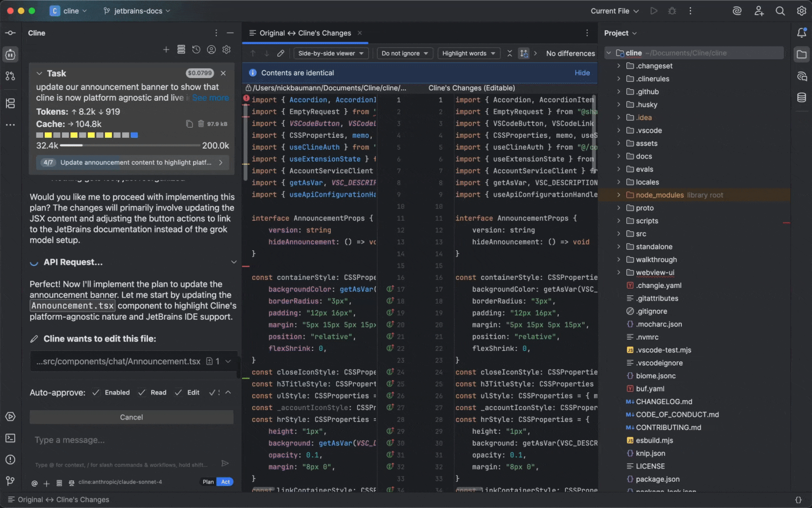This screenshot has height=508, width=812.
Task: Open Highlight words dropdown
Action: (468, 53)
